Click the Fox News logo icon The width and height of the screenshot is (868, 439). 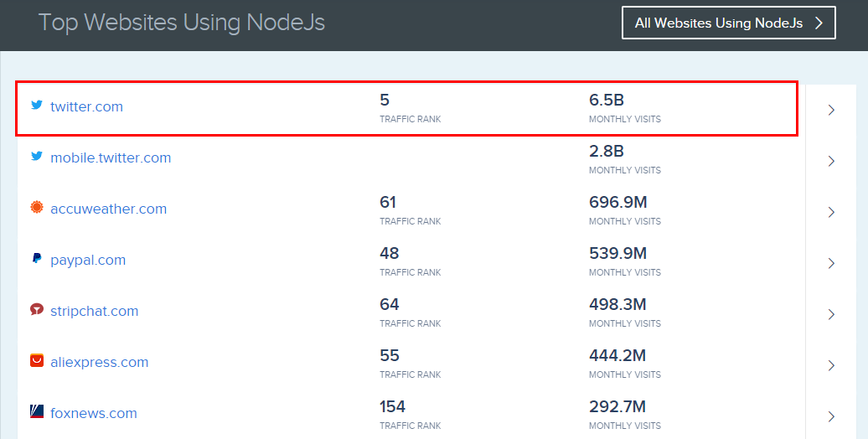37,412
